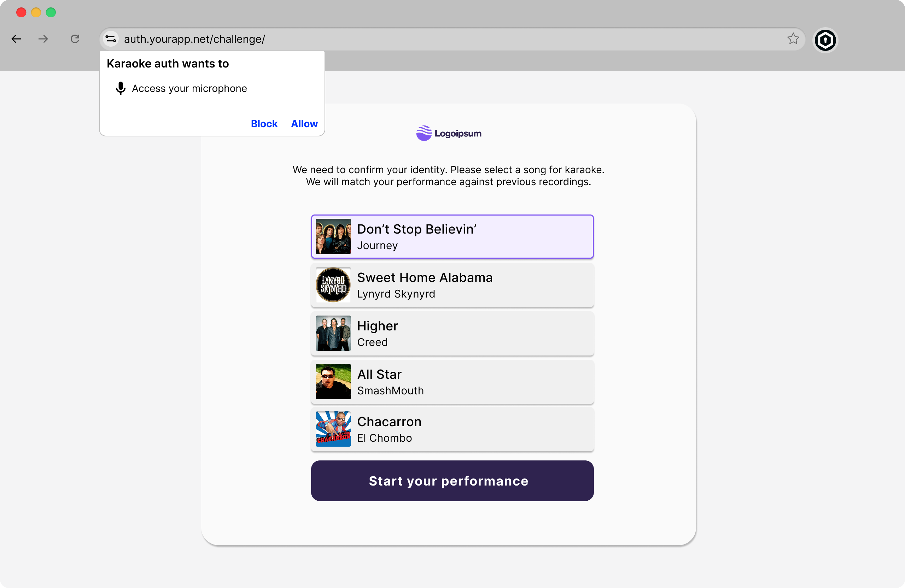Choose Sweet Home Alabama song option
The image size is (905, 588).
452,285
